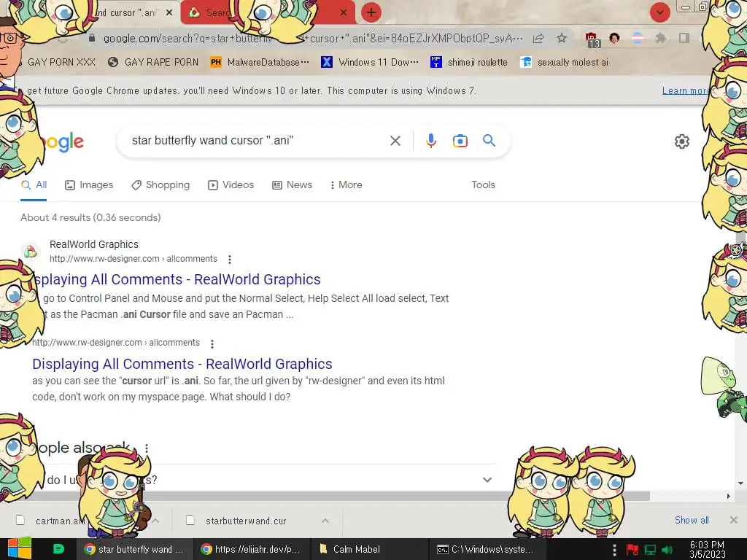Image resolution: width=747 pixels, height=560 pixels.
Task: Open Google Lens image search camera icon
Action: tap(460, 141)
